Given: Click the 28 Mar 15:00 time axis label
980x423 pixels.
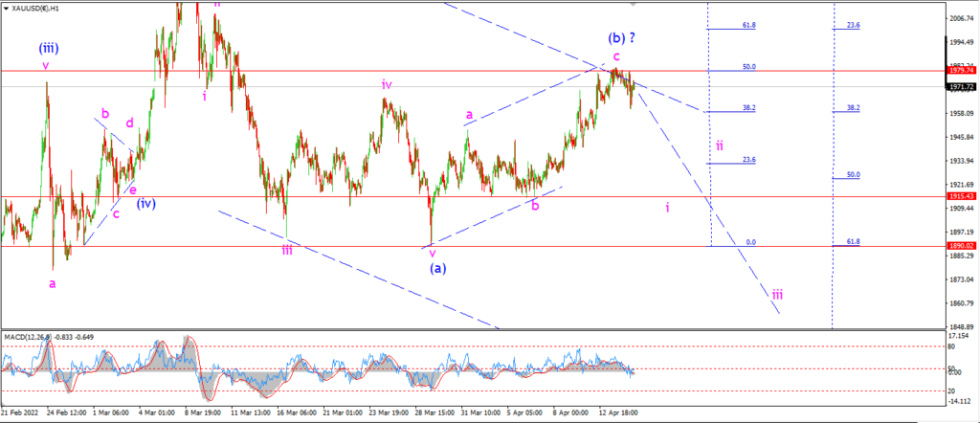Looking at the screenshot, I should pos(432,413).
